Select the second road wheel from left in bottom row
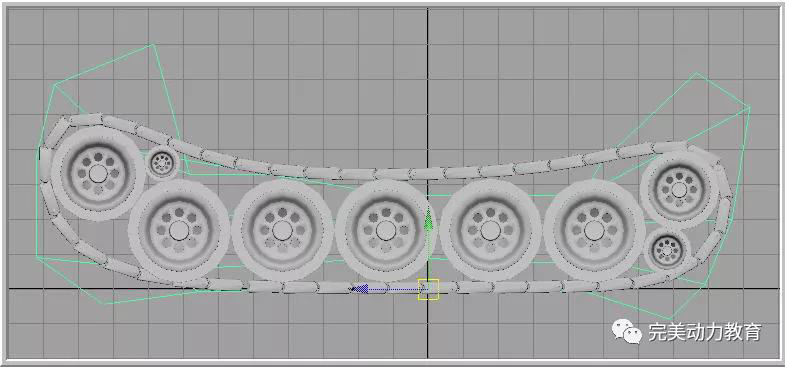This screenshot has height=367, width=785. (282, 230)
